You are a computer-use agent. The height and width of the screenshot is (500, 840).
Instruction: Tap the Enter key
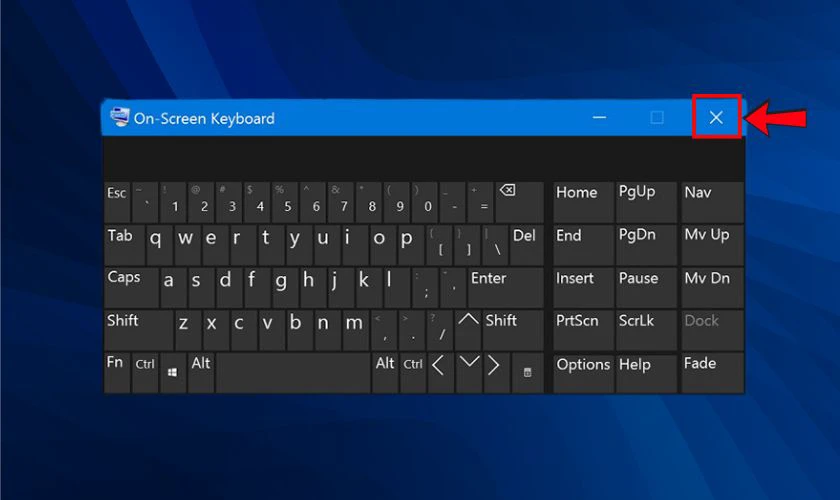pyautogui.click(x=505, y=287)
